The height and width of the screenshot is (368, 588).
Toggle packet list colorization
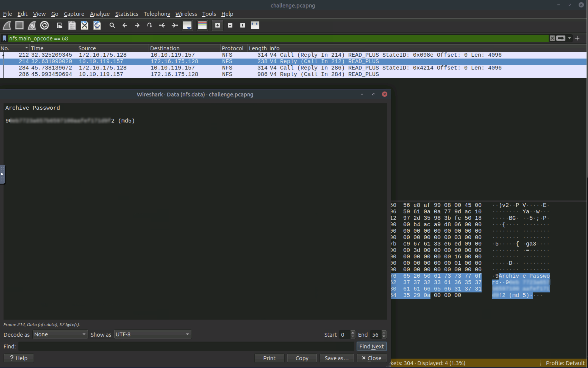click(x=202, y=25)
